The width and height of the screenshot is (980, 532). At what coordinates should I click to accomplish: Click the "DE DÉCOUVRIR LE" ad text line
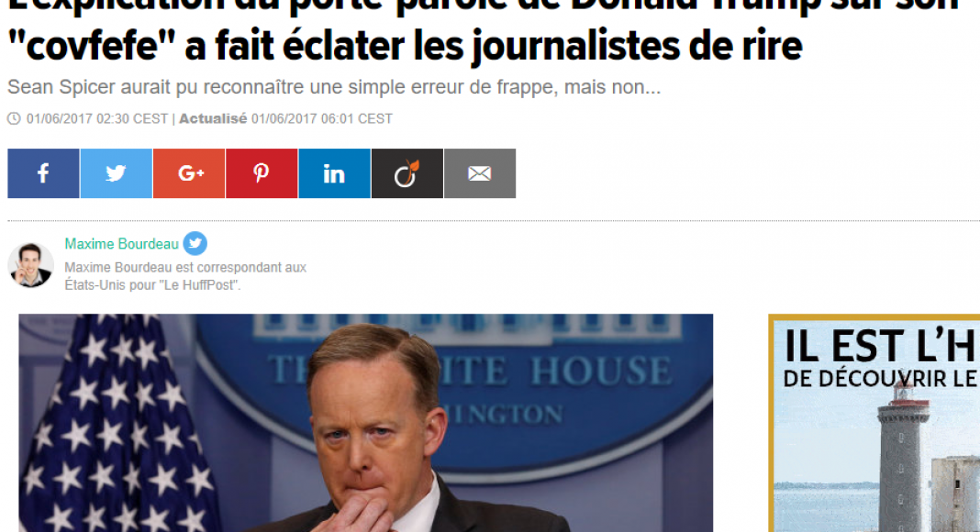[x=879, y=379]
